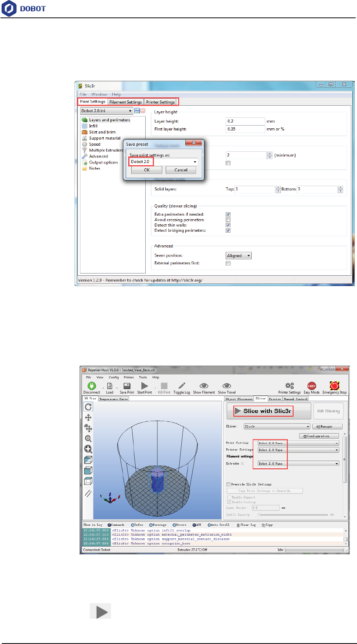
Task: Click the Disconnect icon in Repetier-Host
Action: (91, 385)
